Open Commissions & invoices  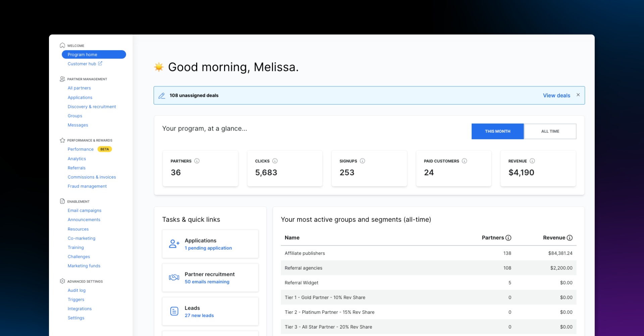(x=92, y=177)
